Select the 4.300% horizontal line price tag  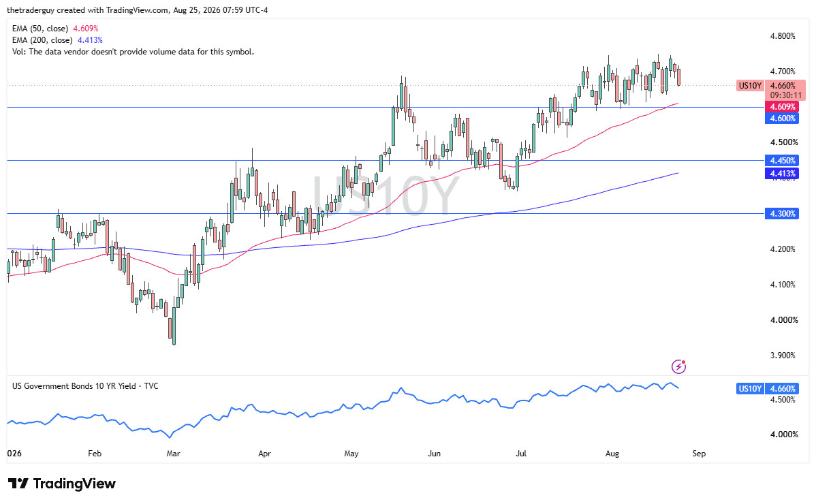[782, 213]
